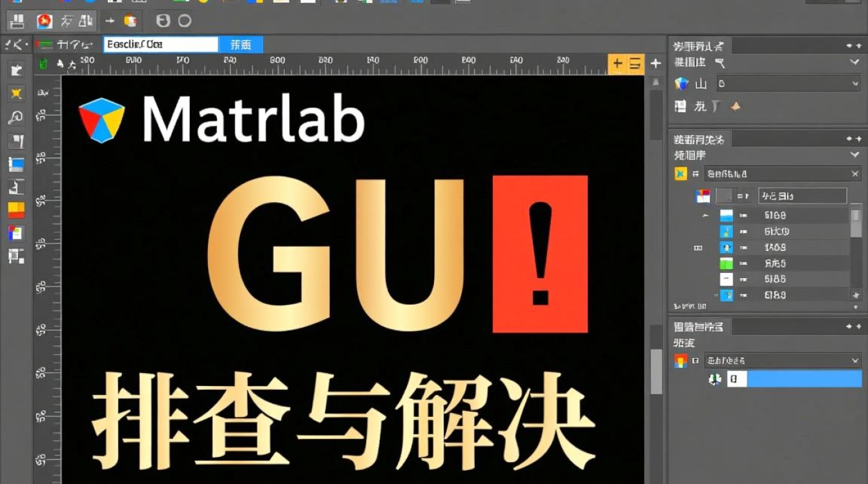Click the orange three-lines menu button above canvas

(635, 63)
